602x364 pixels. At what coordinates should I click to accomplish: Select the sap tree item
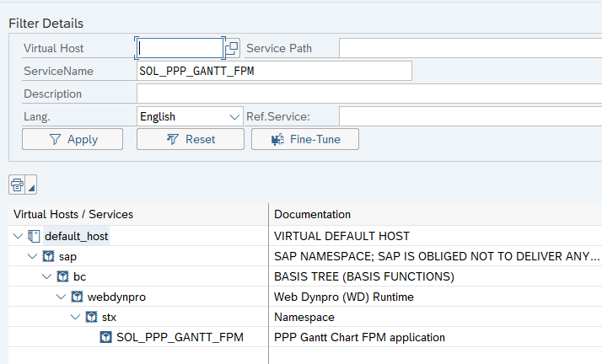(67, 257)
